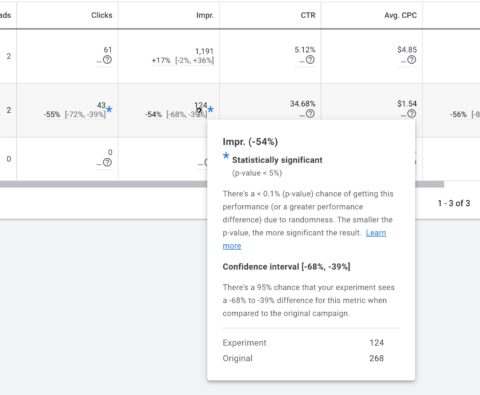The width and height of the screenshot is (480, 395).
Task: Sort by the Clicks column header
Action: (102, 15)
